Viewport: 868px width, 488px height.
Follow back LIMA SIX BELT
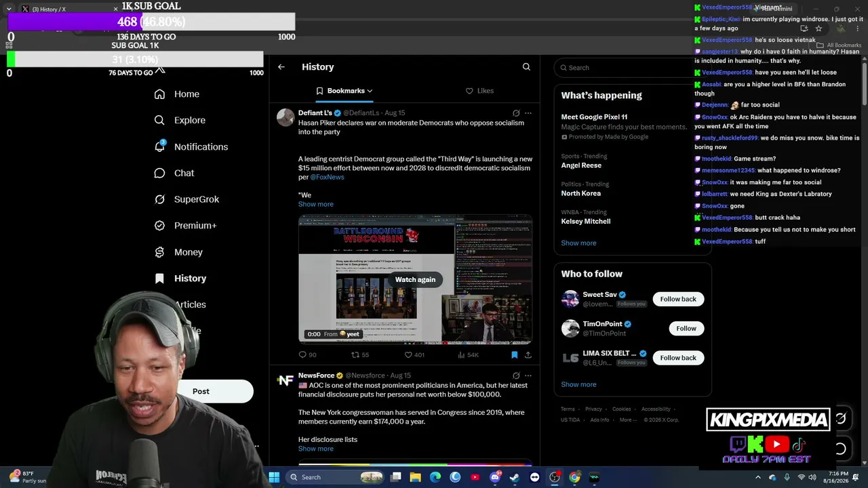pos(678,358)
